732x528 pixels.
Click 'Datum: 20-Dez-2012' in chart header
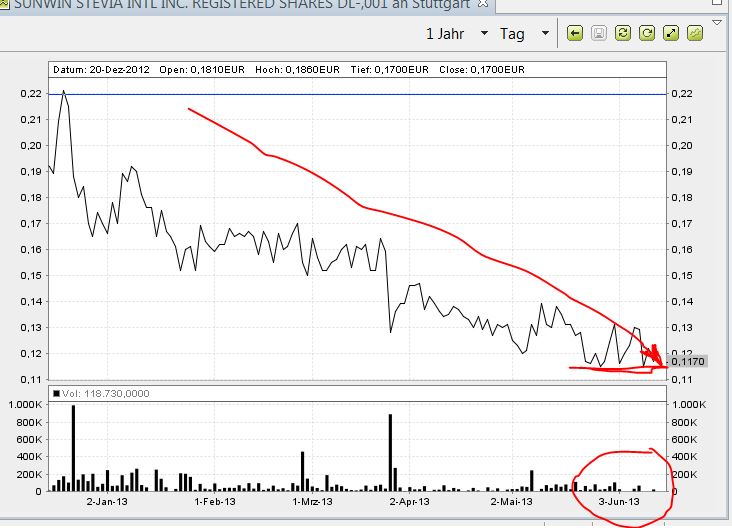101,70
